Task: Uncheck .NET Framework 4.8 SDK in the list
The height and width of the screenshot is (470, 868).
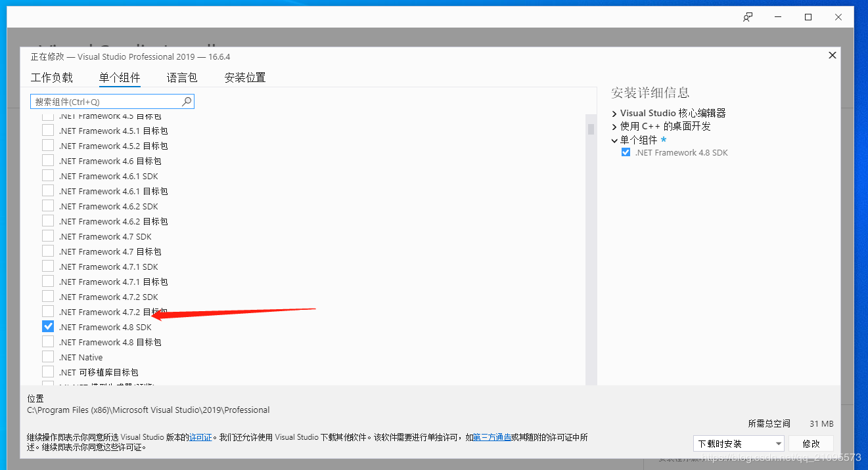Action: click(x=47, y=326)
